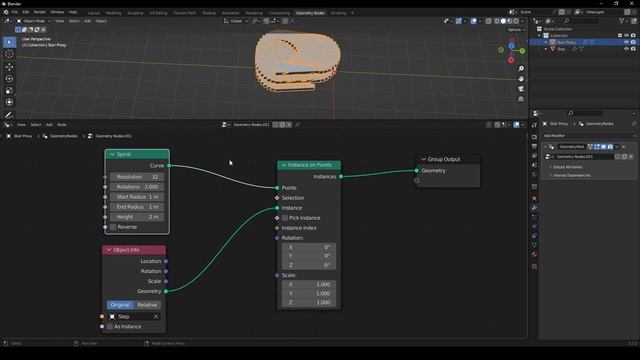Open viewport header View menu
The image size is (640, 360).
[60, 21]
